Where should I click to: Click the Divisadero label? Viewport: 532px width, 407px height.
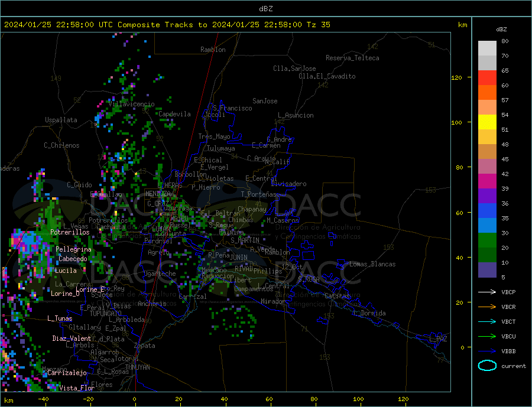(288, 184)
